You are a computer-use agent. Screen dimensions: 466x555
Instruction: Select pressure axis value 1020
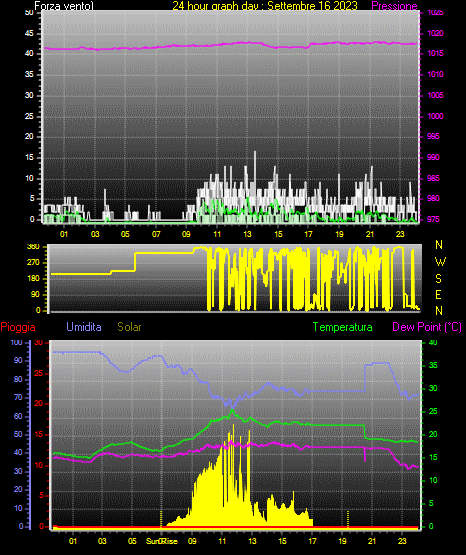435,33
